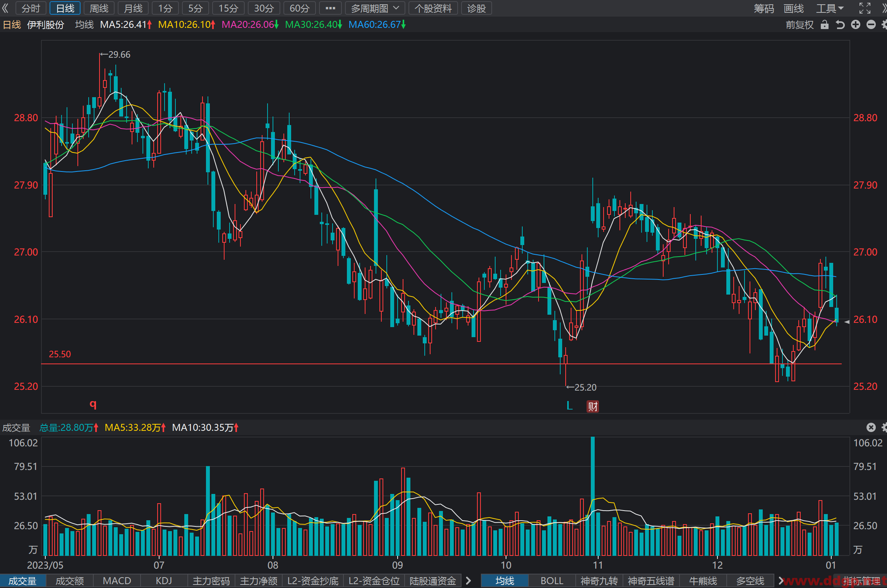887x588 pixels.
Task: Open the 个股资料 stock info page
Action: click(x=433, y=8)
